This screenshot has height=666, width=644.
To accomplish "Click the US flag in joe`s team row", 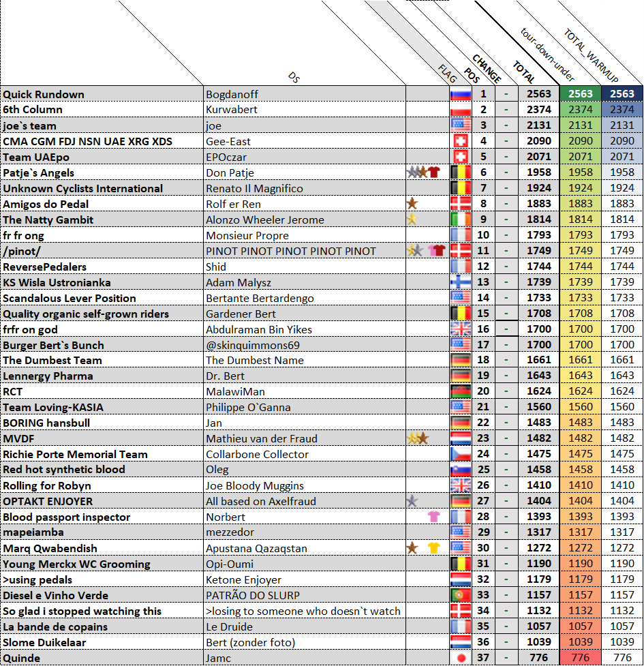I will click(x=461, y=125).
